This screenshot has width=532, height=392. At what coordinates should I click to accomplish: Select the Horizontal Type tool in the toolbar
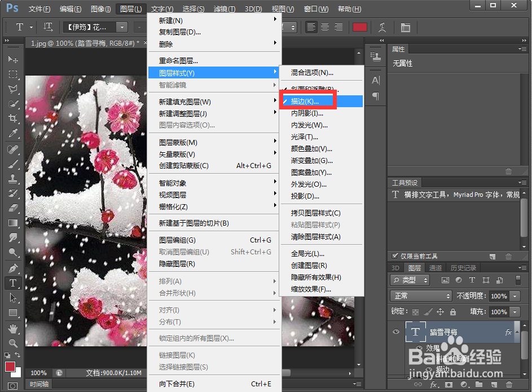(13, 283)
